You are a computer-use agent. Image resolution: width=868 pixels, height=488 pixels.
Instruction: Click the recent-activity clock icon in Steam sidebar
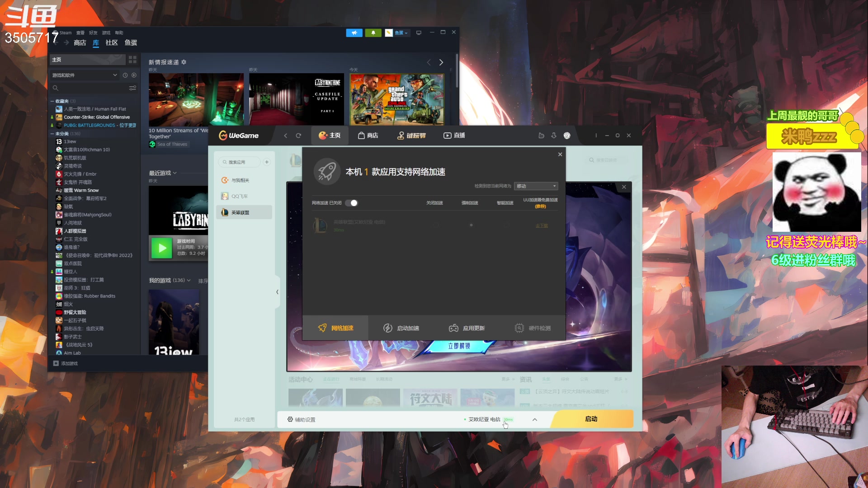click(x=125, y=75)
